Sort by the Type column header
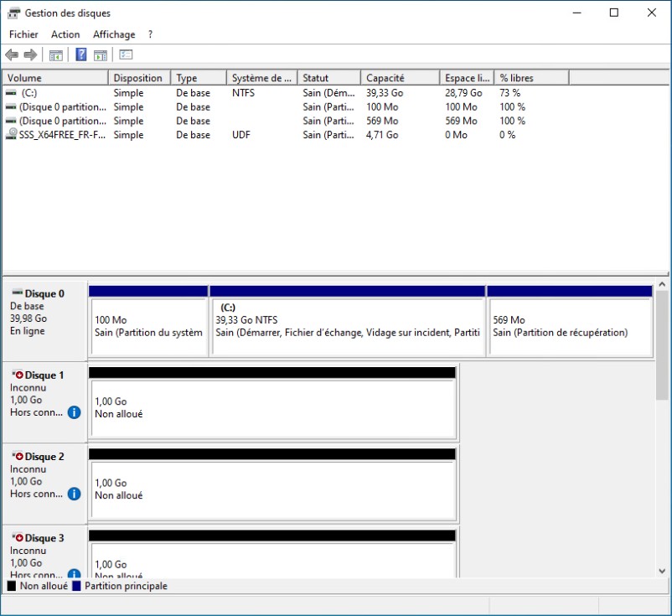The width and height of the screenshot is (672, 616). point(199,78)
